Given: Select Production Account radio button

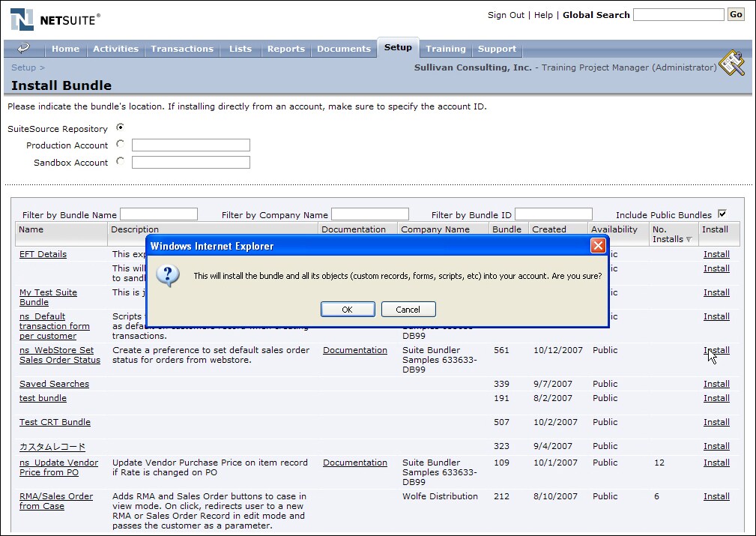Looking at the screenshot, I should click(120, 144).
